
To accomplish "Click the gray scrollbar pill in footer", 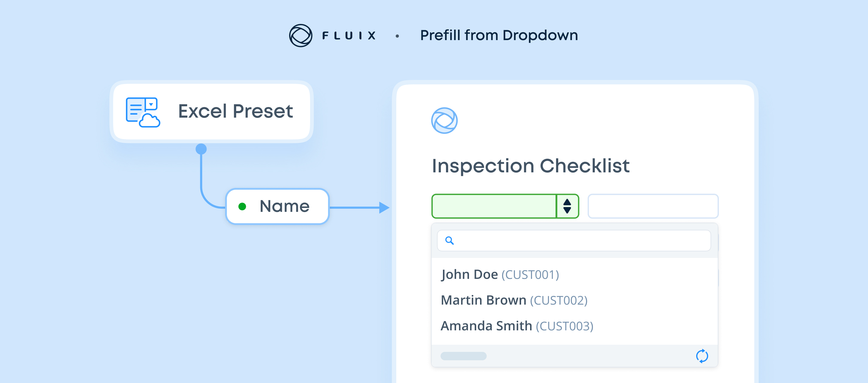I will click(x=463, y=356).
